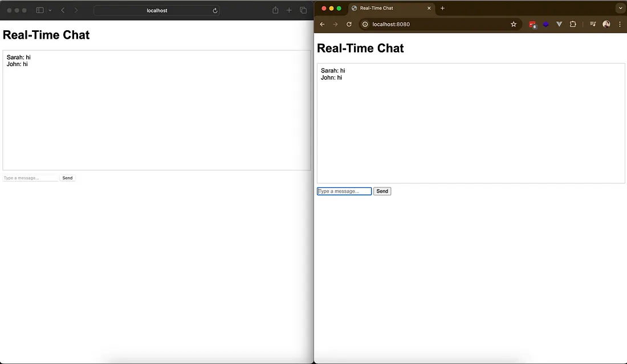Viewport: 627px width, 364px height.
Task: Click Chrome's site information icon
Action: 365,24
